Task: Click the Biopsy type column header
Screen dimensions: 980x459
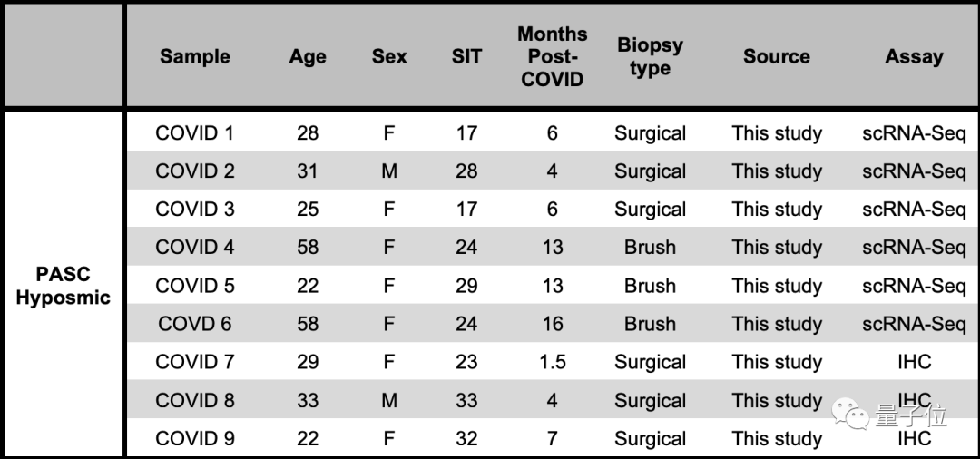Action: (650, 56)
